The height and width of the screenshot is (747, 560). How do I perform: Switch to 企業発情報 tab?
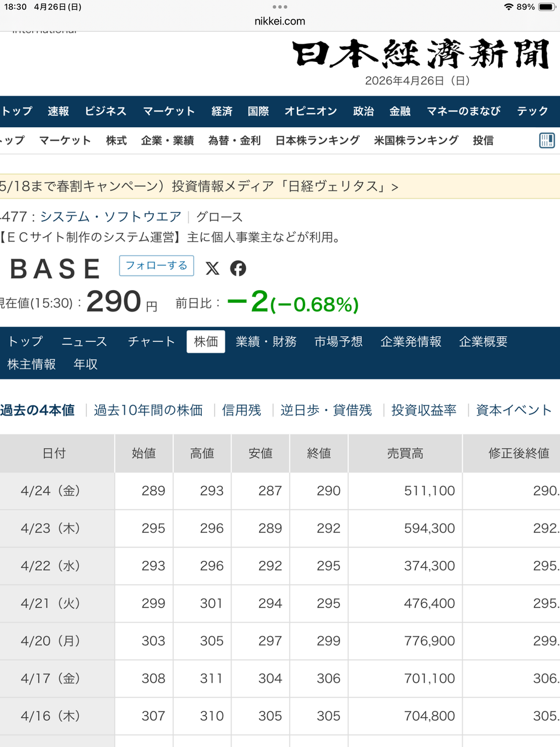(411, 341)
